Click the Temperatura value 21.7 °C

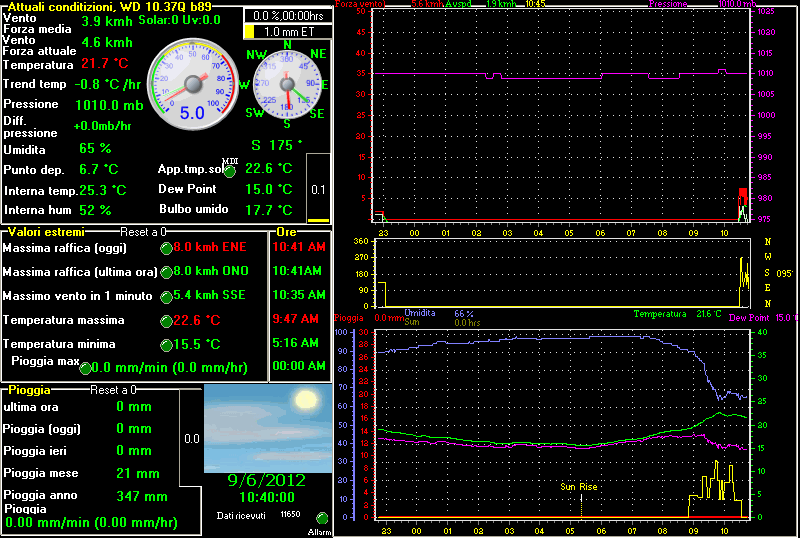click(x=105, y=64)
